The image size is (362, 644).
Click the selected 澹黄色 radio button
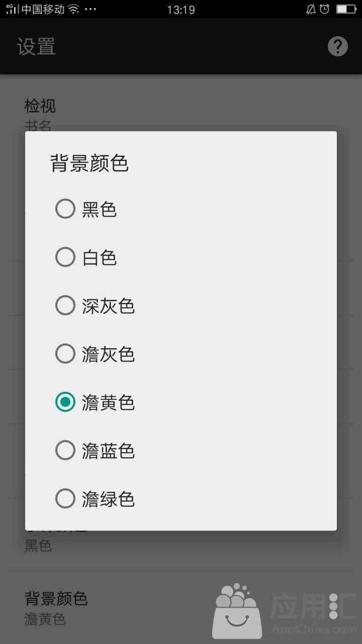click(x=65, y=402)
